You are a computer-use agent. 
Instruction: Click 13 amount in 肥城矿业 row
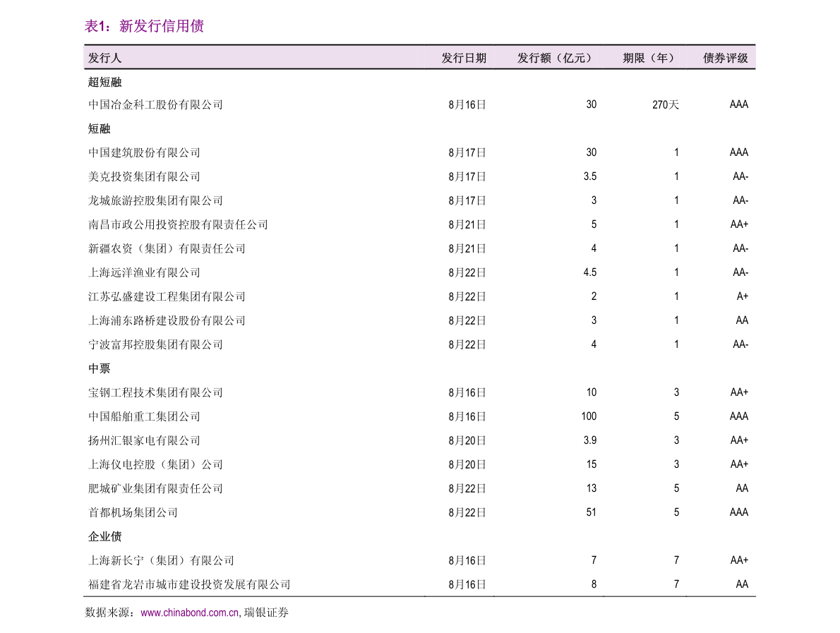click(592, 488)
